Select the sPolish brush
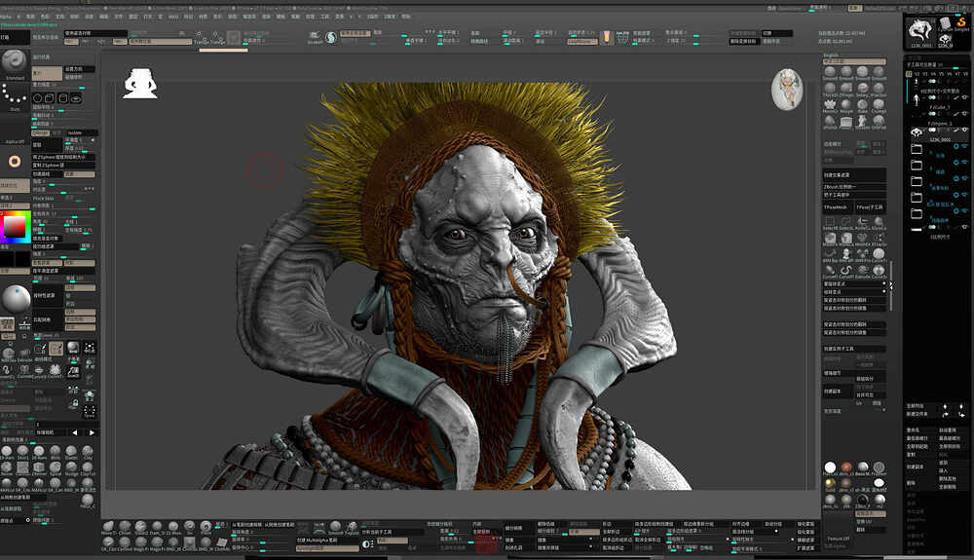974x560 pixels. pyautogui.click(x=830, y=121)
